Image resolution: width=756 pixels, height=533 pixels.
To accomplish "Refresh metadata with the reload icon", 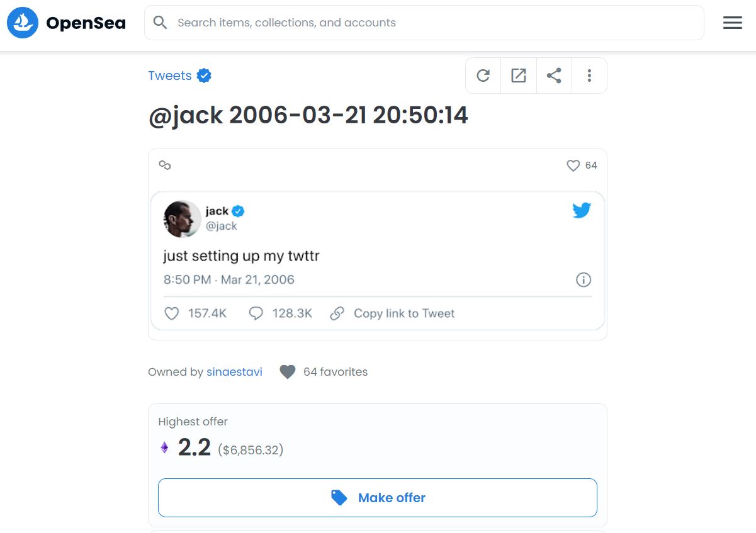I will (x=483, y=76).
